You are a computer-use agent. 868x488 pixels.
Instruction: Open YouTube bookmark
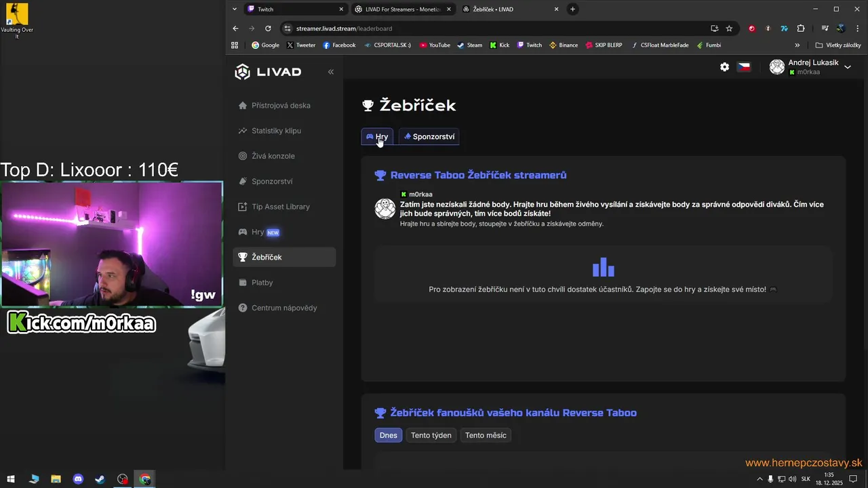(x=435, y=45)
